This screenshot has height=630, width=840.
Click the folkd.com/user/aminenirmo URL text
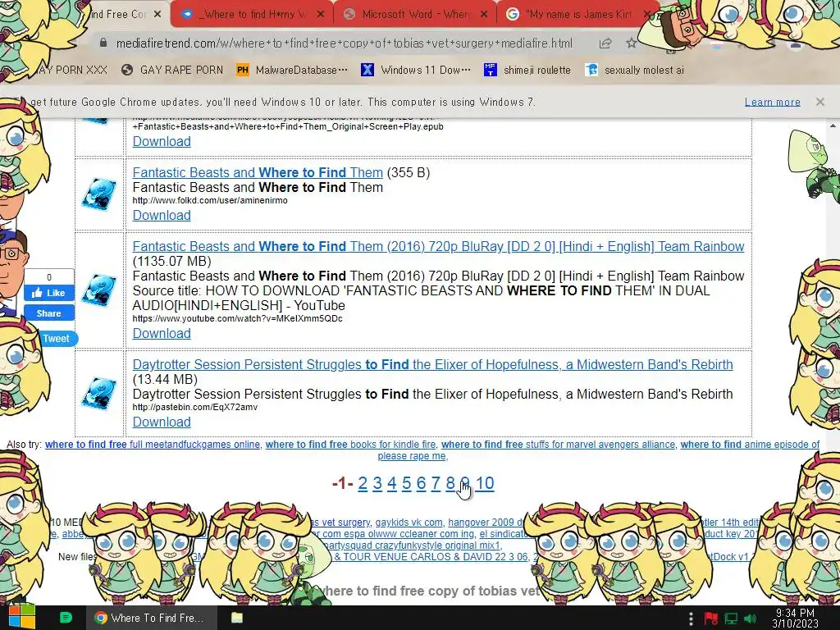coord(210,200)
